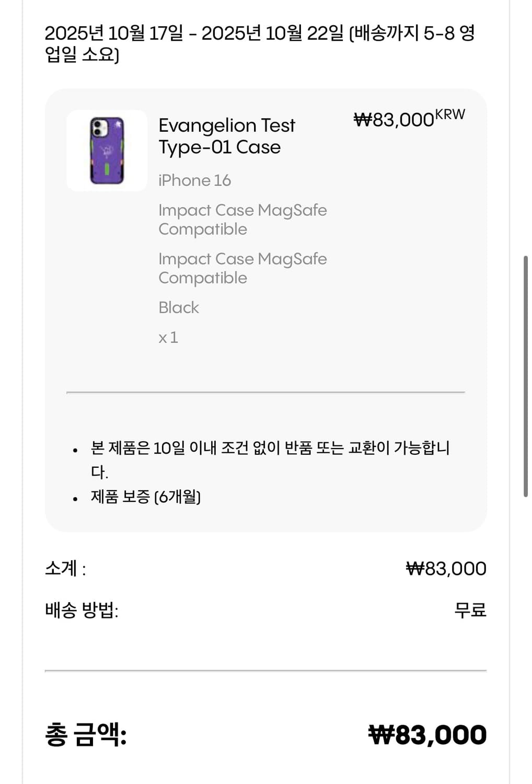Tap the 제품 보증 (6개월) warranty line

pyautogui.click(x=145, y=496)
